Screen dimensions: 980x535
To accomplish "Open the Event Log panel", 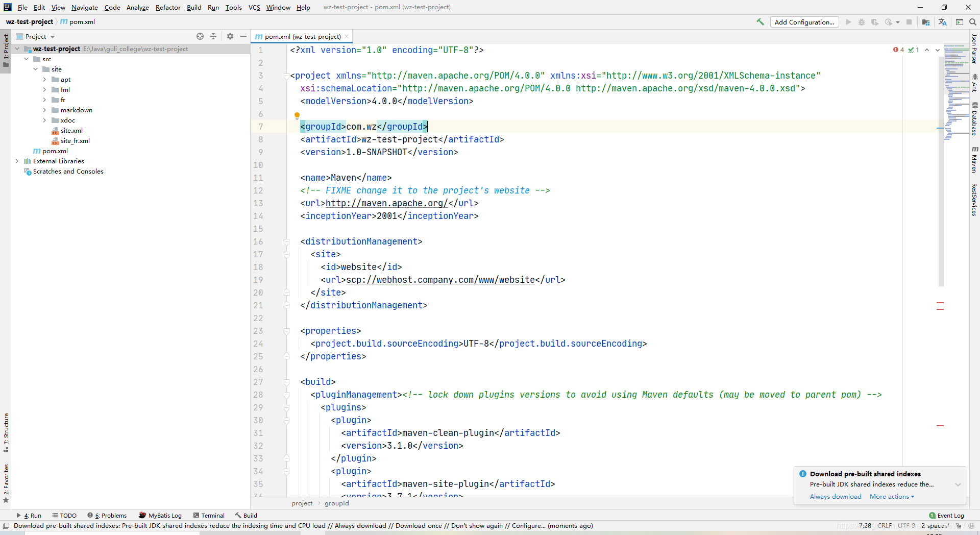I will pos(946,516).
